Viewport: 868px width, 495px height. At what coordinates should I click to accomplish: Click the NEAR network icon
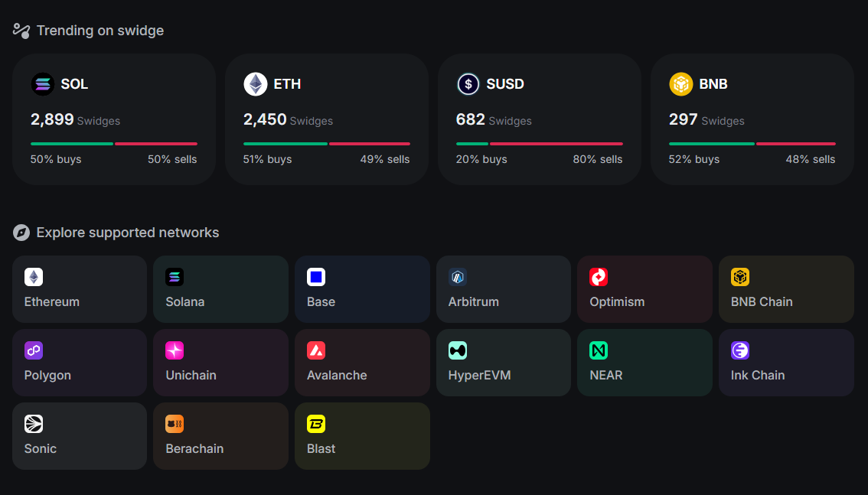(x=599, y=350)
